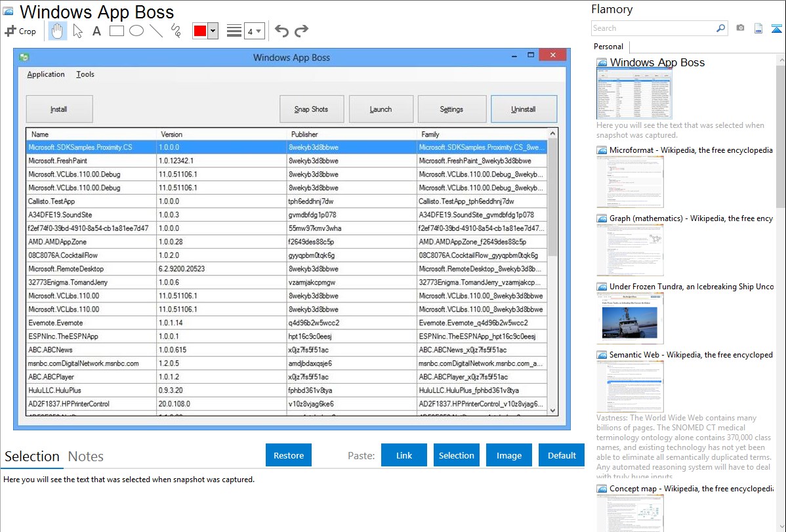Open the color picker dropdown arrow
786x532 pixels.
tap(213, 31)
